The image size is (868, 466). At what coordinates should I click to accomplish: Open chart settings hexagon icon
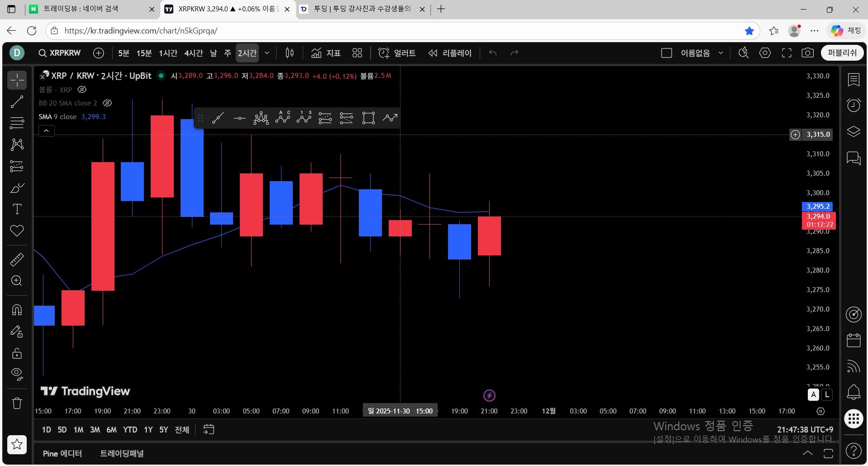pos(765,53)
